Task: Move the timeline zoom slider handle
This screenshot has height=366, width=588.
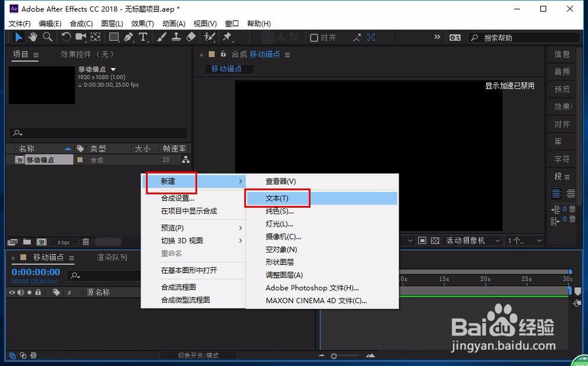Action: pos(334,356)
